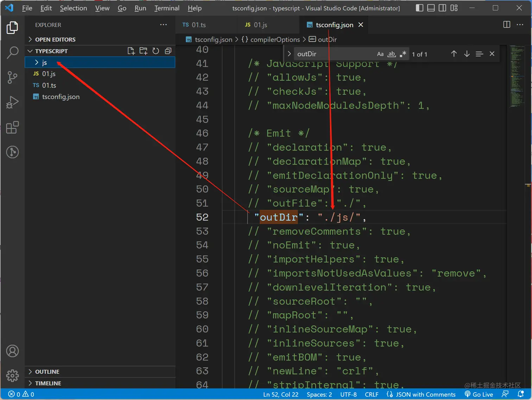Toggle the primary side bar layout
Image resolution: width=532 pixels, height=400 pixels.
tap(419, 8)
